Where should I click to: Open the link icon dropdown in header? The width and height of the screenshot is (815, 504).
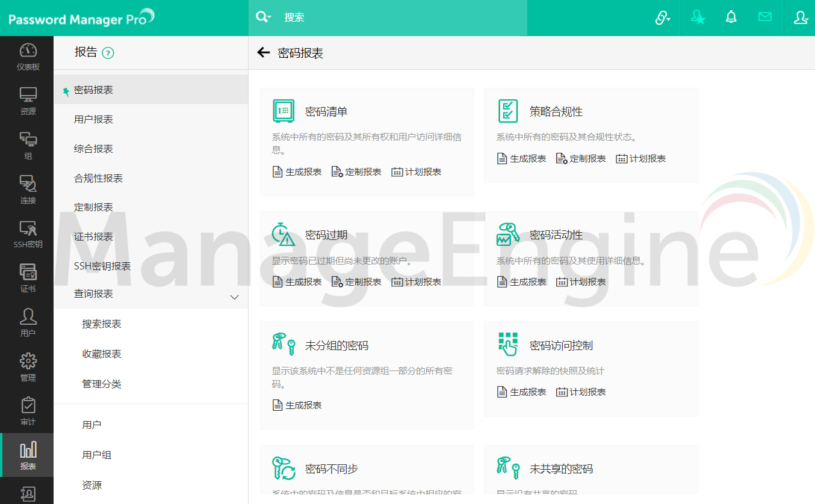[x=663, y=18]
